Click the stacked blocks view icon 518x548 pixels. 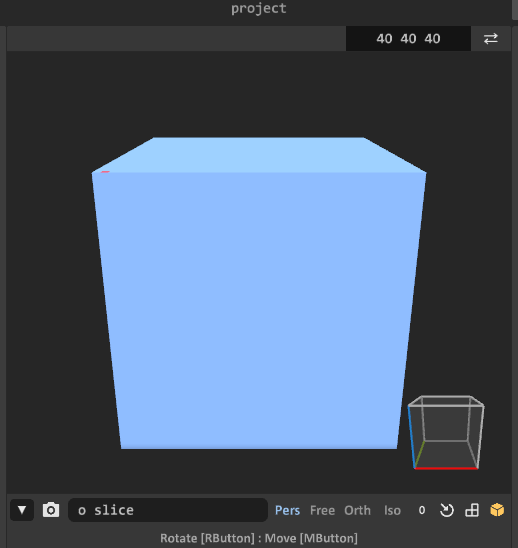472,510
